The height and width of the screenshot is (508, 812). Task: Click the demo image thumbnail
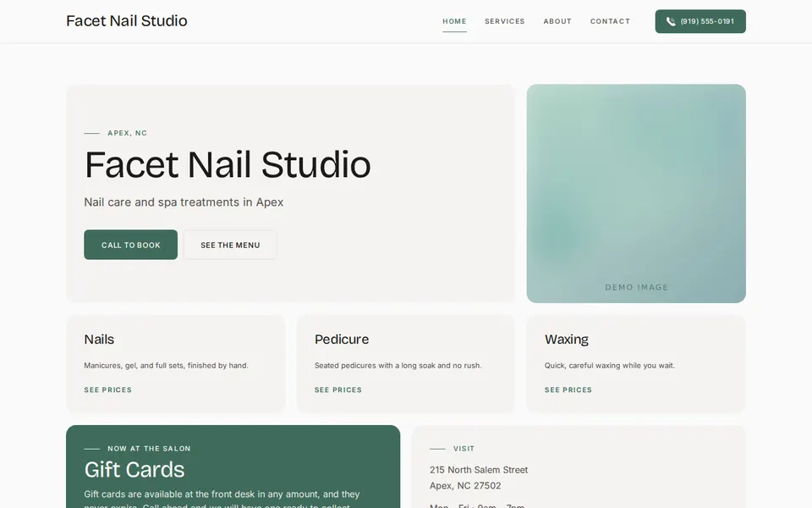pos(636,193)
